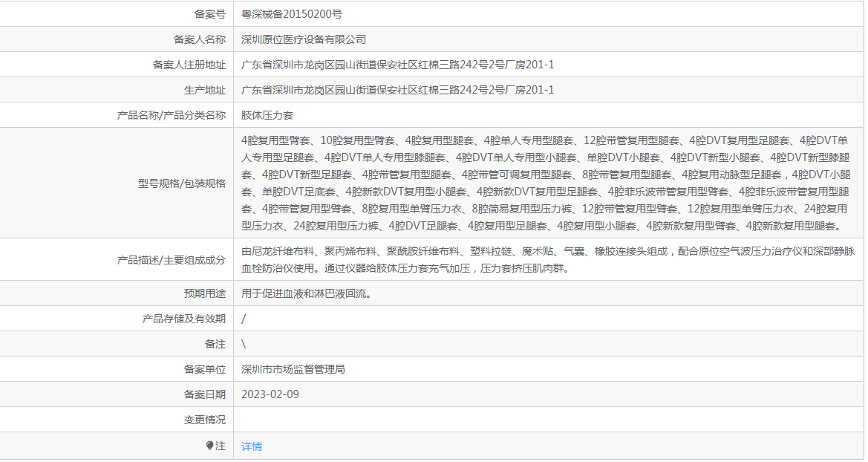Click the date 2023-02-09
The height and width of the screenshot is (462, 868).
coord(270,394)
